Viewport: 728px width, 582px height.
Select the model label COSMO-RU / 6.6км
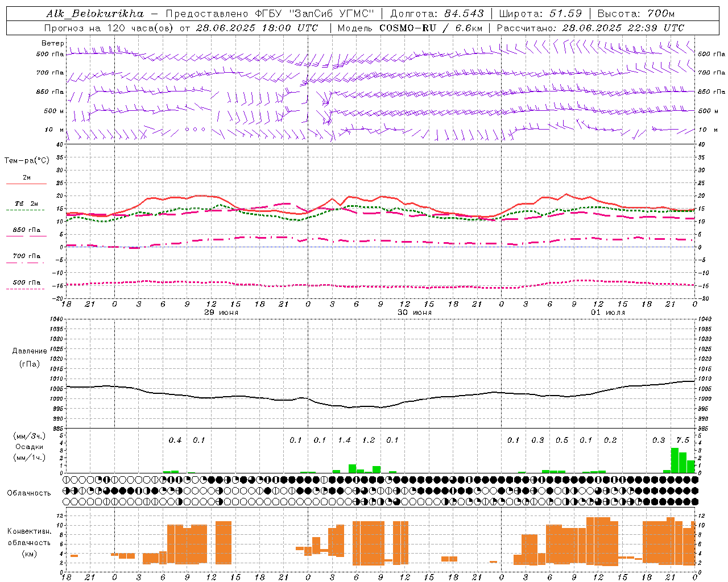[431, 28]
